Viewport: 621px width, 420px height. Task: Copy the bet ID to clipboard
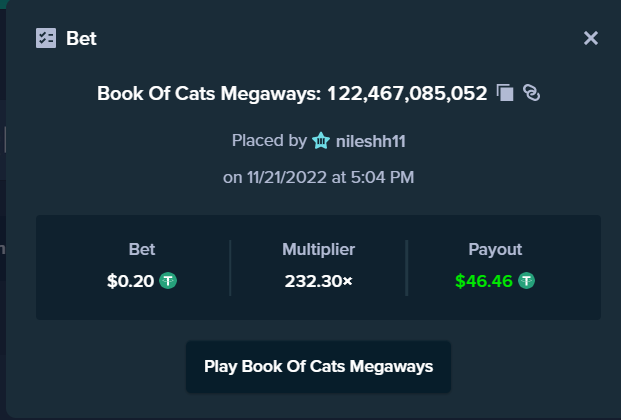pos(505,93)
